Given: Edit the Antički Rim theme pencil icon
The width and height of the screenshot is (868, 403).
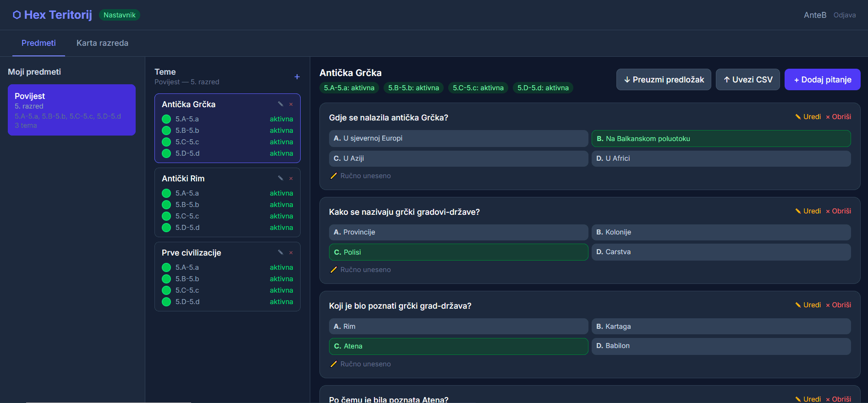Looking at the screenshot, I should pyautogui.click(x=280, y=178).
